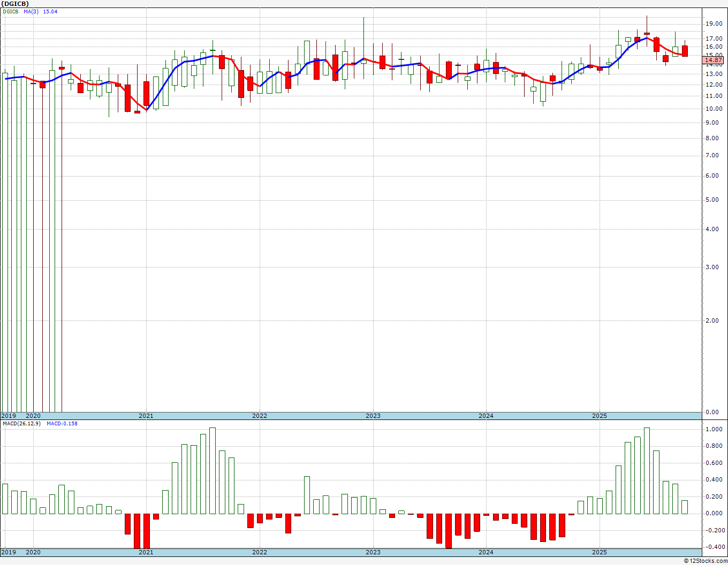Select the 0.000 MACD axis label
The width and height of the screenshot is (728, 565).
click(714, 514)
